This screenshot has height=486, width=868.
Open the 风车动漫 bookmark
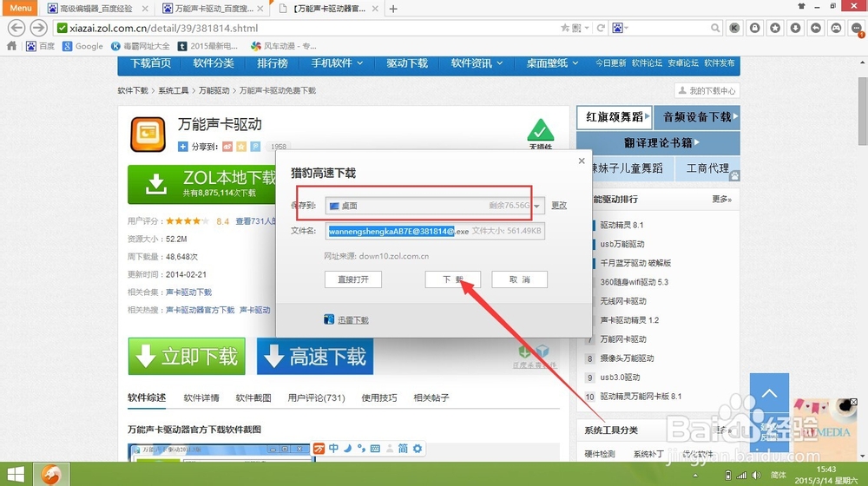pos(284,46)
